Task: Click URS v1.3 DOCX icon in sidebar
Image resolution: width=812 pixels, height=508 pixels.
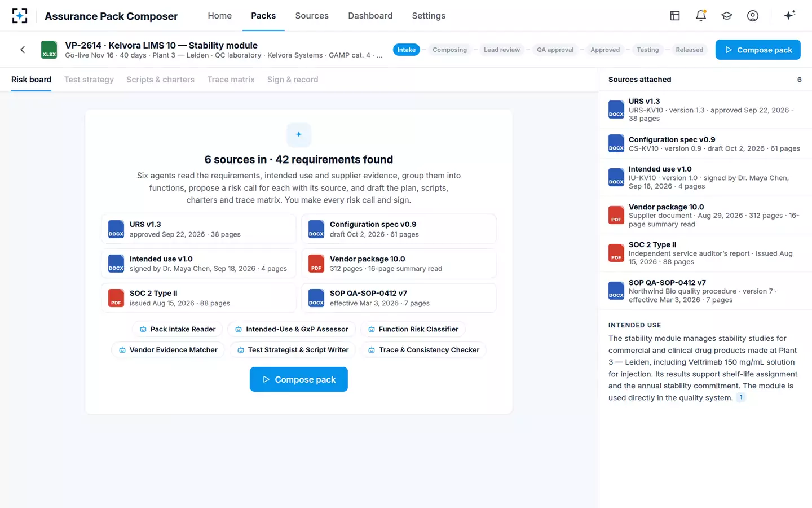Action: tap(616, 110)
